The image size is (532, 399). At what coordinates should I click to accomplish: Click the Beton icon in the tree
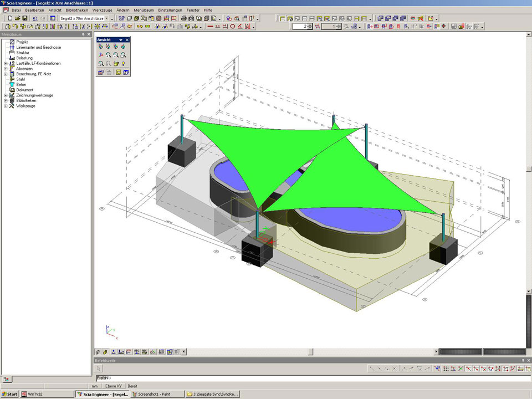(x=12, y=84)
